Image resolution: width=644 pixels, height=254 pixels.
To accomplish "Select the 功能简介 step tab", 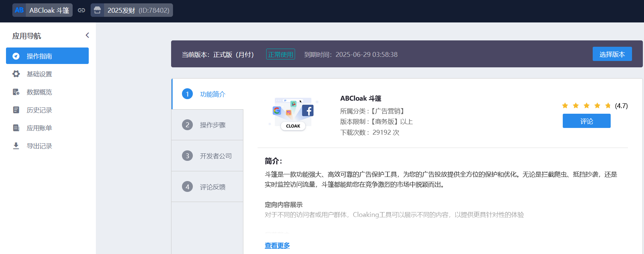I will tap(207, 94).
